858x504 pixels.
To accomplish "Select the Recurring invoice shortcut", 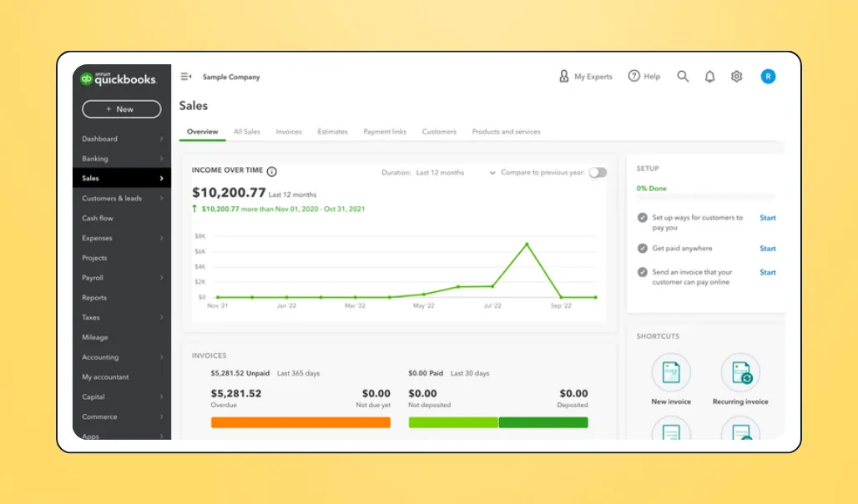I will (739, 371).
